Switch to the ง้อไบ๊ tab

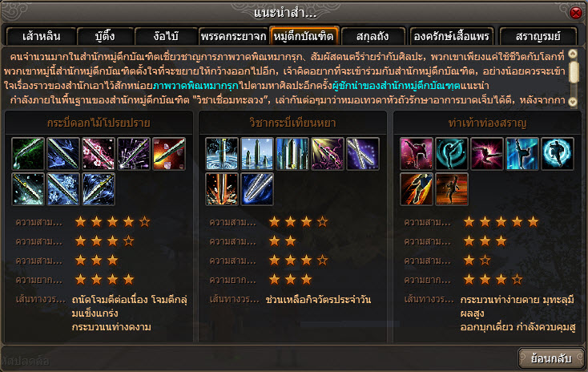tap(166, 36)
